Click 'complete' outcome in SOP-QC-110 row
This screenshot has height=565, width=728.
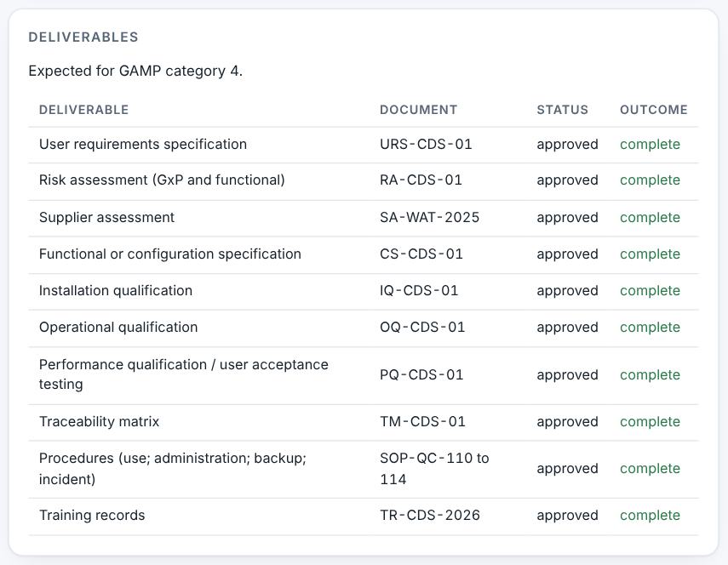pos(650,469)
